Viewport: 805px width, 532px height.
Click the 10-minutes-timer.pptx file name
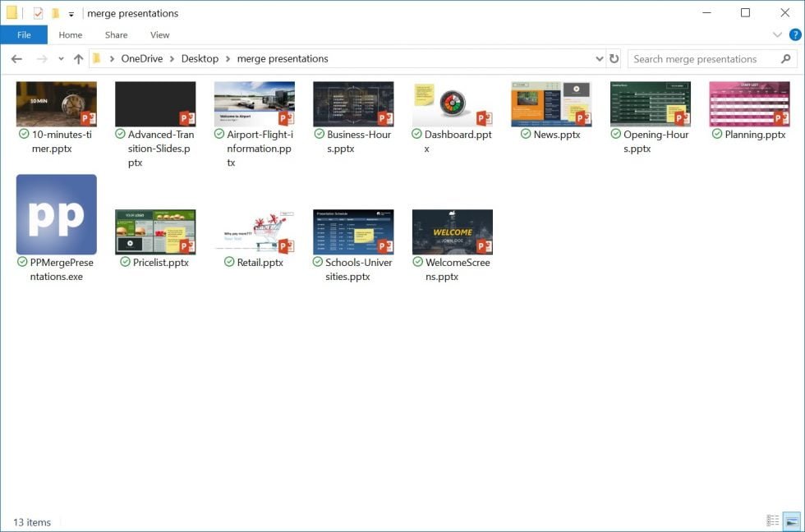pos(62,141)
